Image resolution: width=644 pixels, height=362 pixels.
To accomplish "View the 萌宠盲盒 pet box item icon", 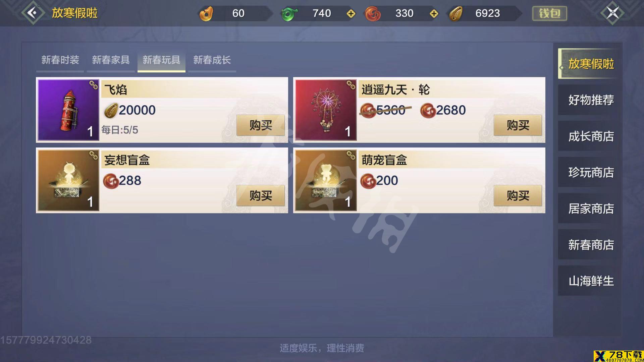I will click(x=325, y=180).
